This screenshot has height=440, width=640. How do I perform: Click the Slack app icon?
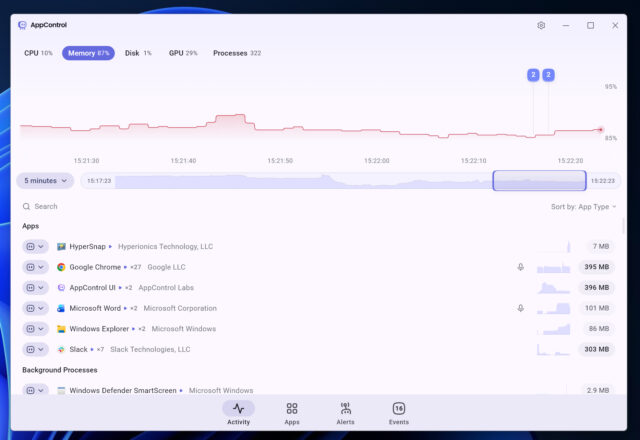(61, 349)
